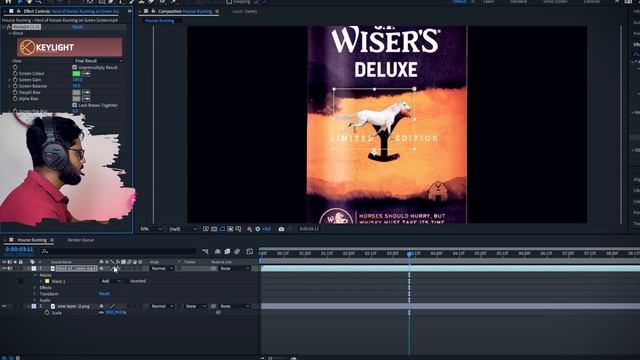Image resolution: width=640 pixels, height=360 pixels.
Task: Hide the Herd of Horses video layer
Action: point(4,269)
